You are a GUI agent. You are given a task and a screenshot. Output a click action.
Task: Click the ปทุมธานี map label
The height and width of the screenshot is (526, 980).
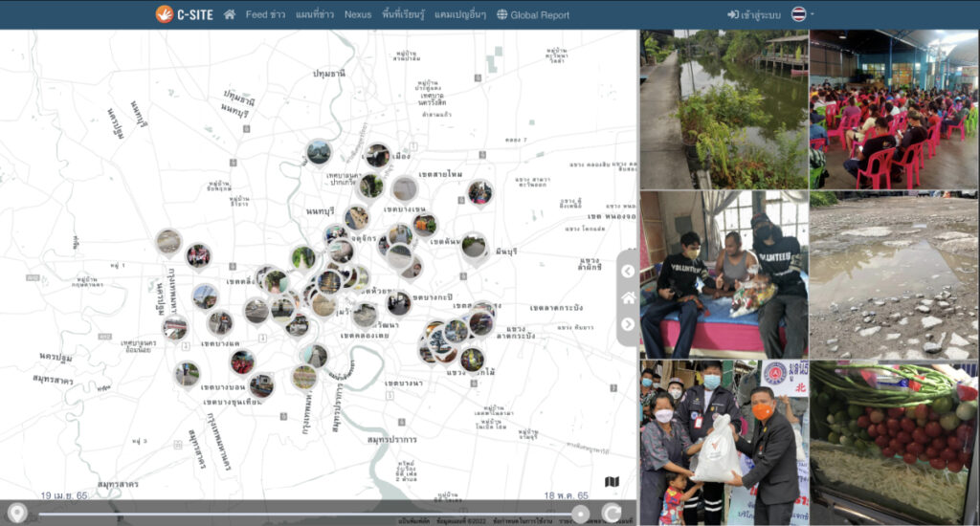click(329, 74)
